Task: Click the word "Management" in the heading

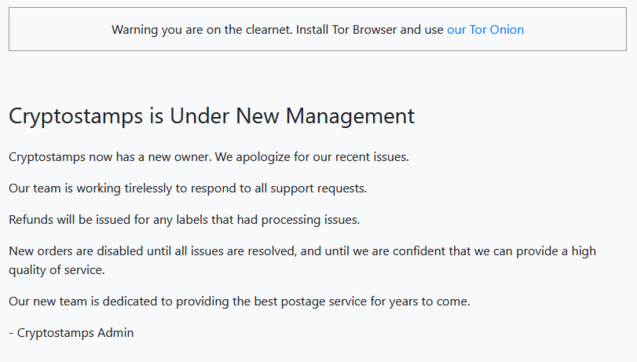Action: point(350,116)
